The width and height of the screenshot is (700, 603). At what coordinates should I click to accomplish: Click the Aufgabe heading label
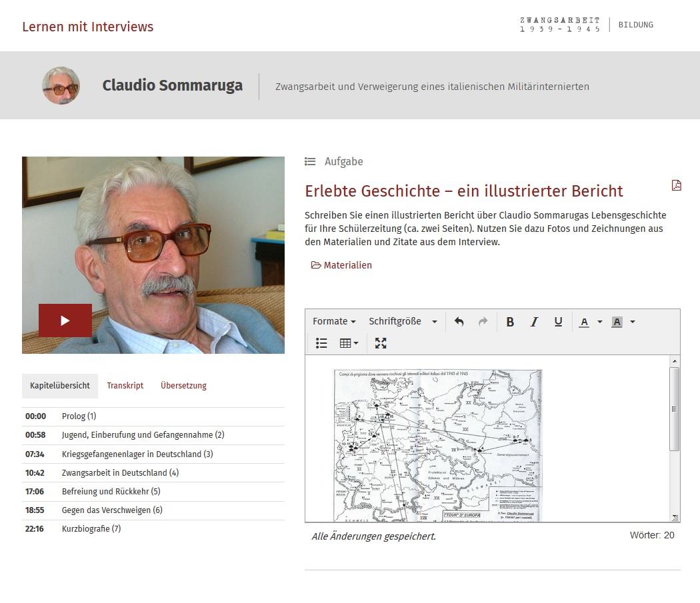click(x=344, y=161)
